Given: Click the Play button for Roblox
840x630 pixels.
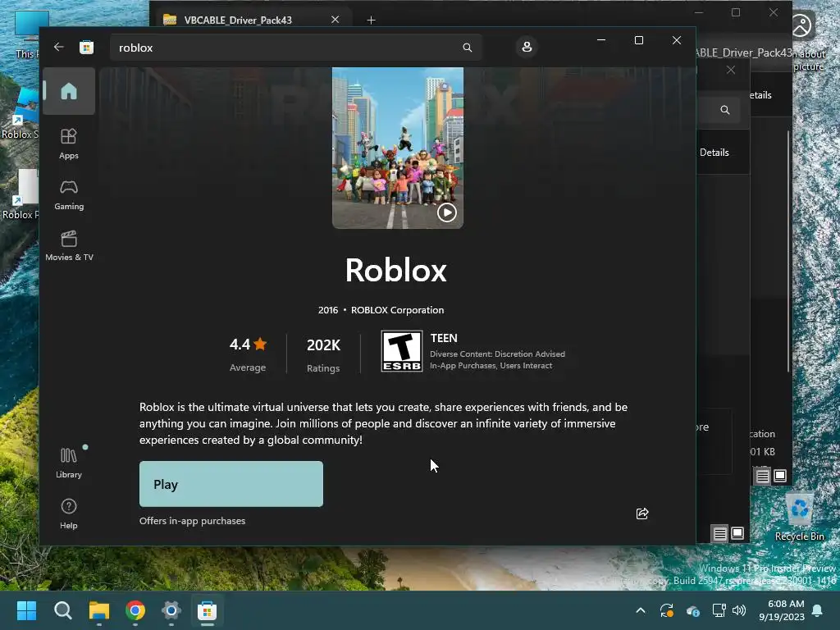Looking at the screenshot, I should coord(231,484).
